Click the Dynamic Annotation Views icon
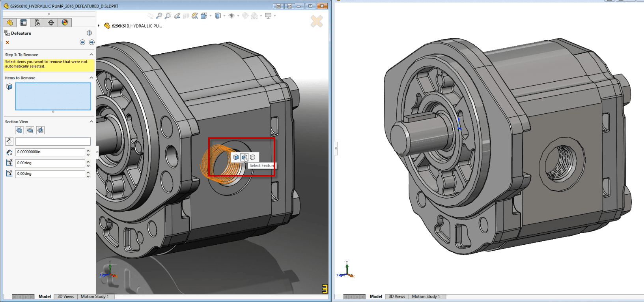Screen dimensions: 644x302 (195, 16)
